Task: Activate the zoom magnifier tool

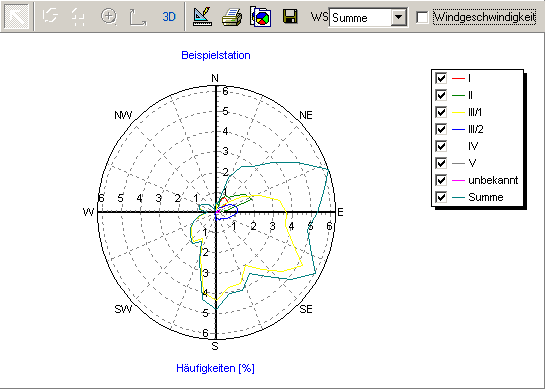Action: pyautogui.click(x=109, y=16)
